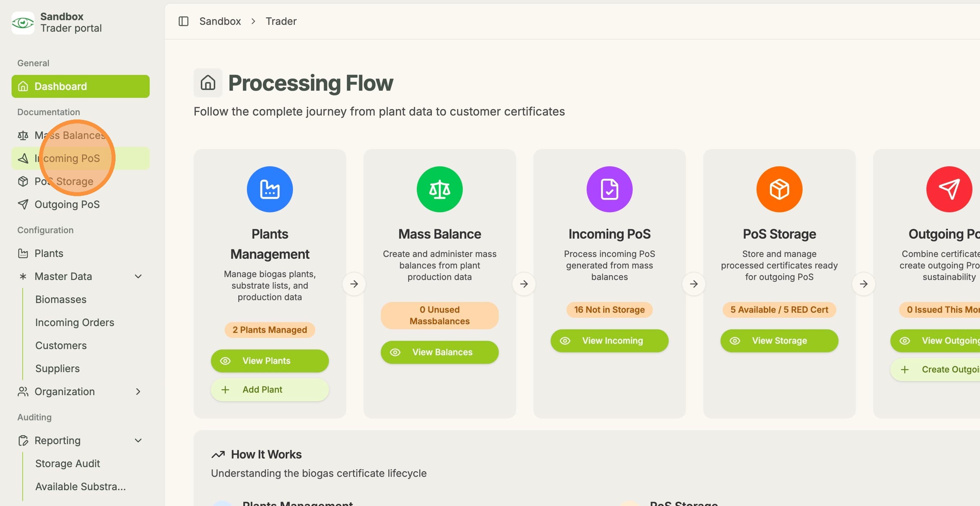The width and height of the screenshot is (980, 506).
Task: Open PoS Storage from the sidebar
Action: coord(81,181)
